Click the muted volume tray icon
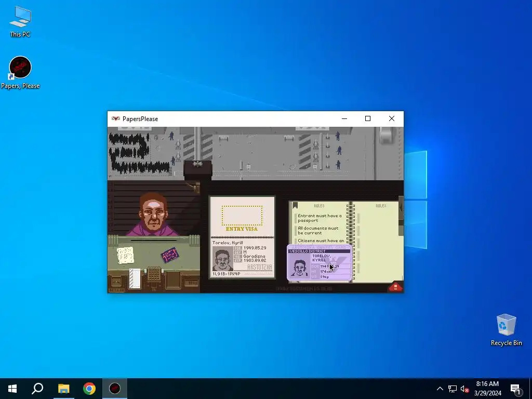Viewport: 532px width, 399px height. click(464, 389)
